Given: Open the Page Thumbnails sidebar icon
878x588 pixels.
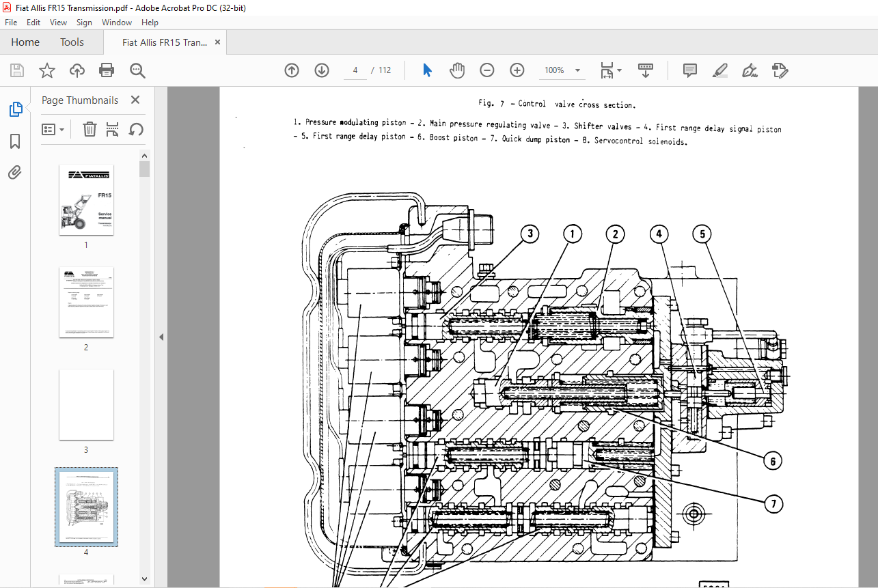Looking at the screenshot, I should coord(15,109).
